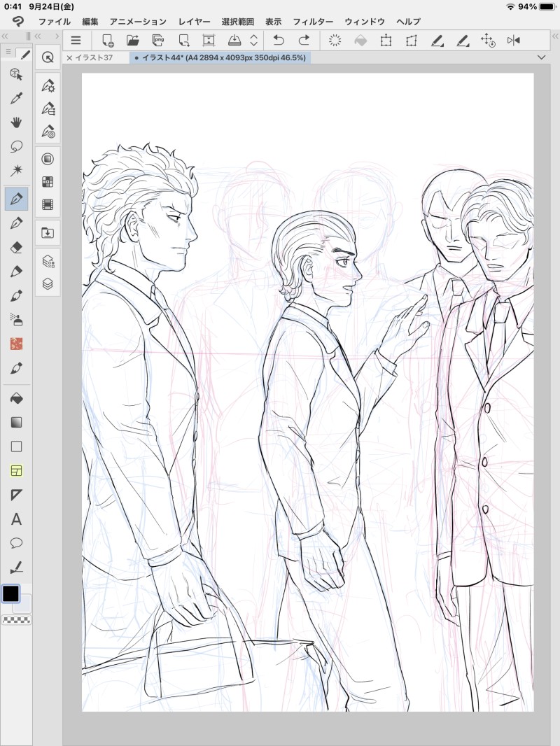Open the ウィンドウ menu

(x=365, y=22)
